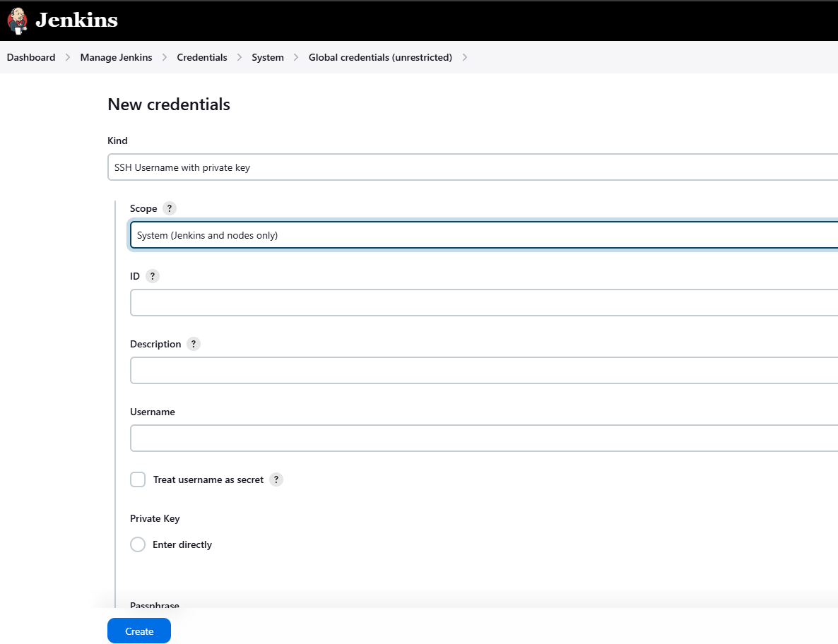Enable Treat username as secret checkbox

(138, 479)
